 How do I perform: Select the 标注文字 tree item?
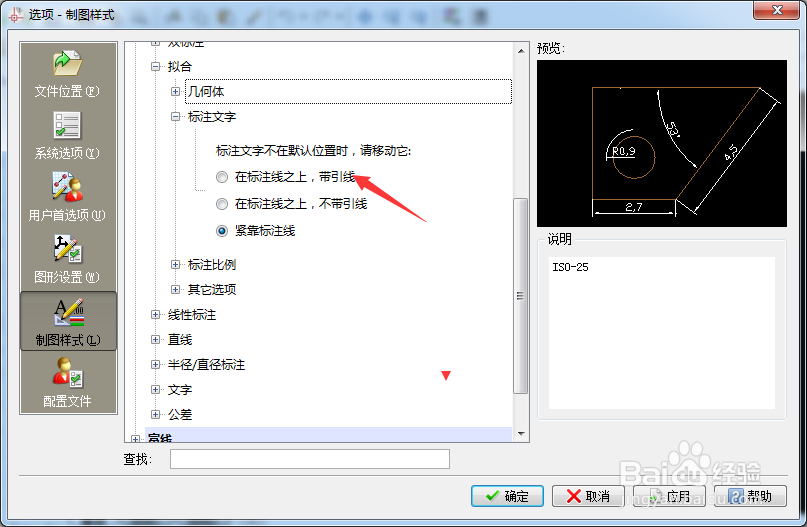click(x=212, y=117)
